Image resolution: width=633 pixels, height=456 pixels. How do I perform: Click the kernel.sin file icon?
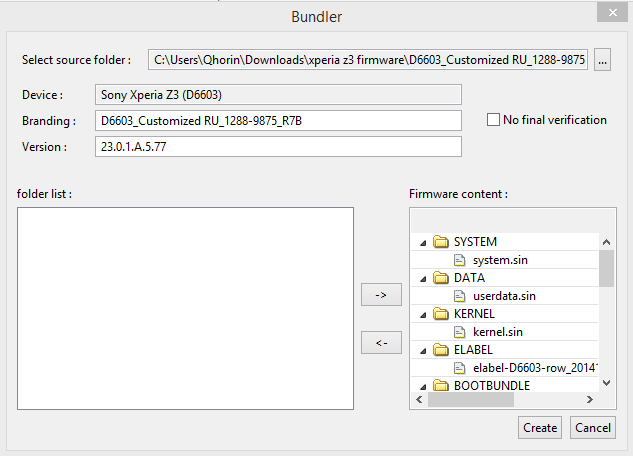coord(459,332)
